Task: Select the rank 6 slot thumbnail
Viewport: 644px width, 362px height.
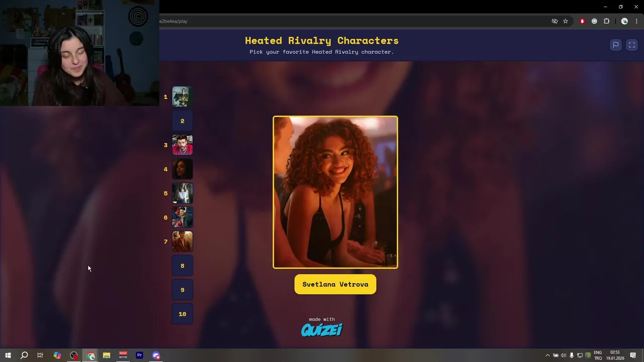Action: 182,217
